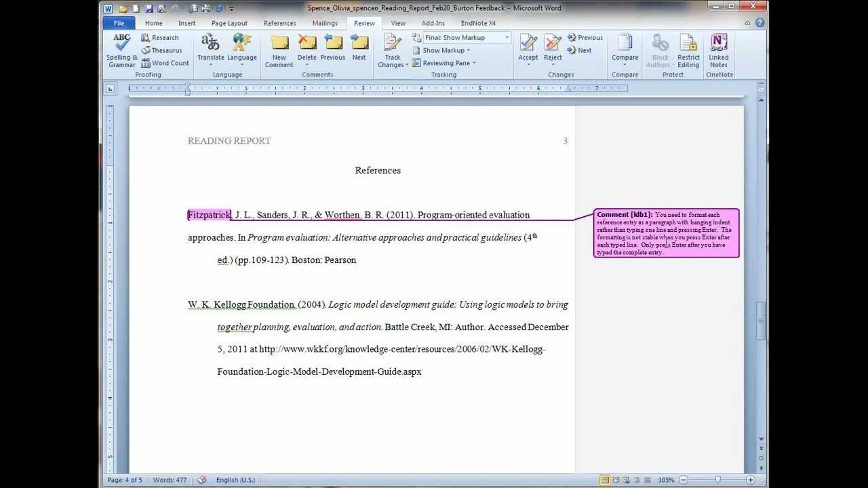Go to previous page using double-arrow
Image resolution: width=868 pixels, height=488 pixels.
pos(762,449)
